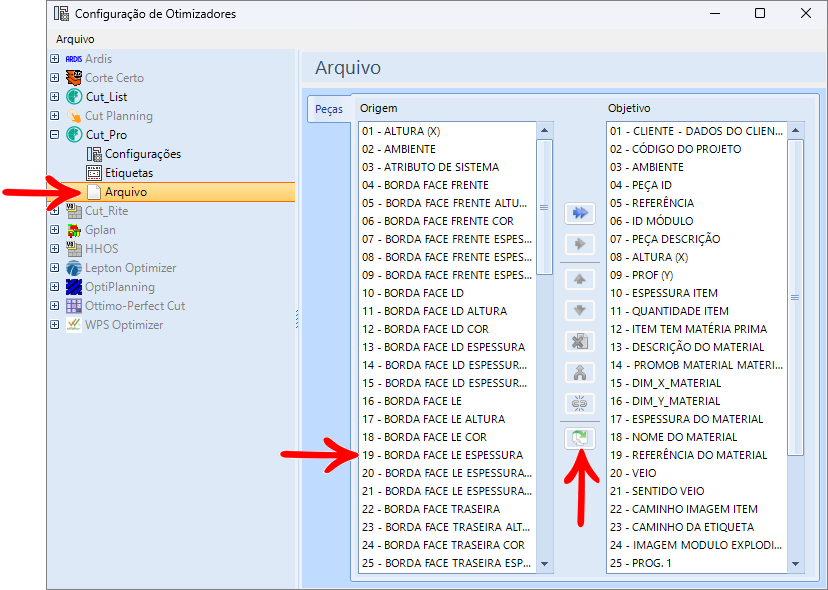Select '23 - CAMINHO DA ETIQUETA' in Objetivo
Viewport: 828px width, 590px height.
point(697,527)
